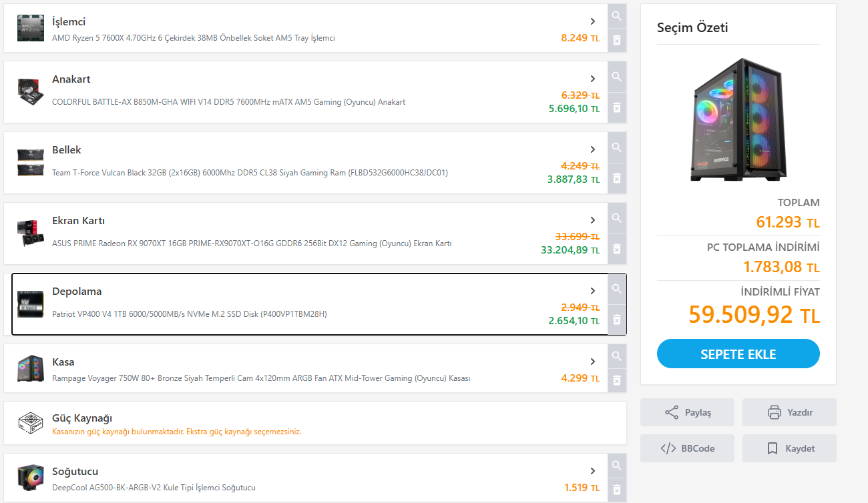
Task: Open the Colorful motherboard thumbnail image
Action: pos(31,92)
